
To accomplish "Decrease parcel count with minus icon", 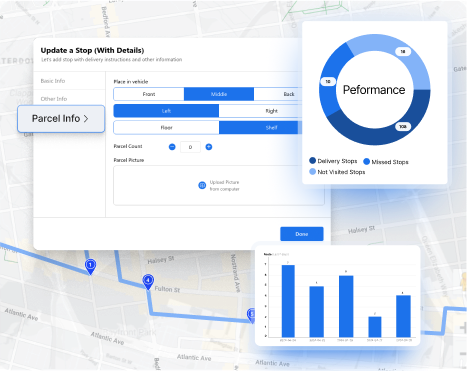I will (x=172, y=147).
